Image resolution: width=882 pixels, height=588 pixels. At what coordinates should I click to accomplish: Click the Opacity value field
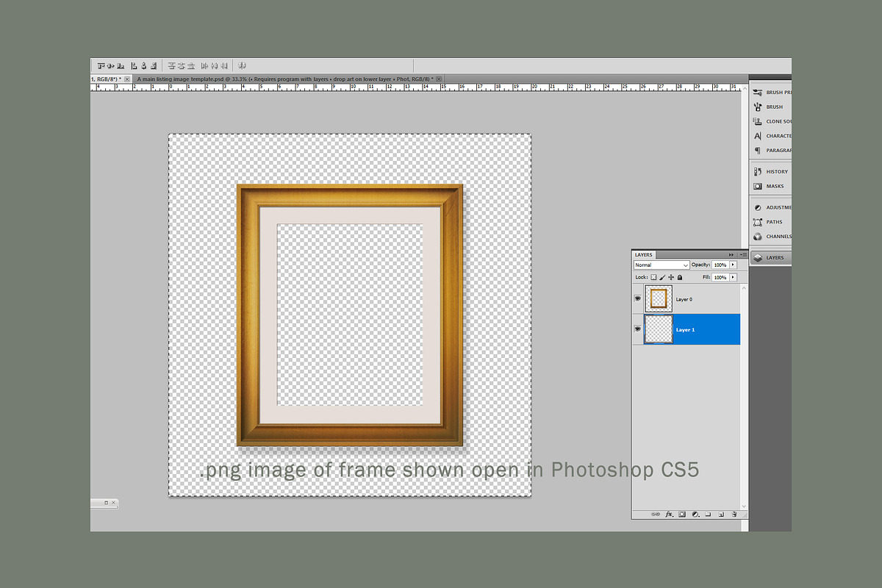720,265
